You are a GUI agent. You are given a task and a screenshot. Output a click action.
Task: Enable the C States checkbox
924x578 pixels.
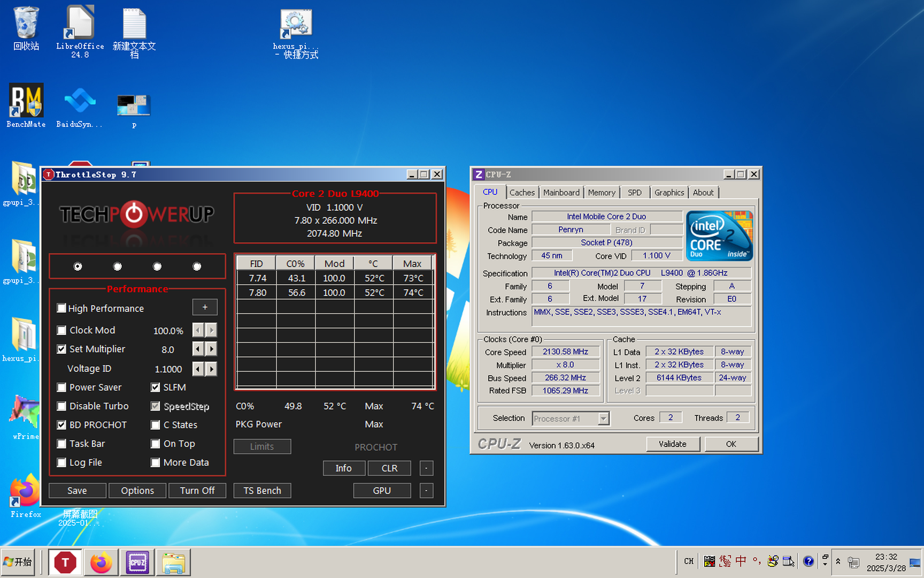point(156,425)
